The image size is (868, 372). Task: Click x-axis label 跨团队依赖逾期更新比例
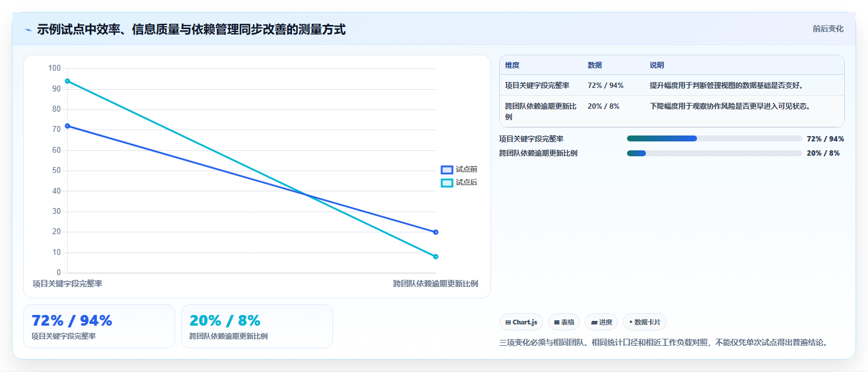tap(435, 284)
